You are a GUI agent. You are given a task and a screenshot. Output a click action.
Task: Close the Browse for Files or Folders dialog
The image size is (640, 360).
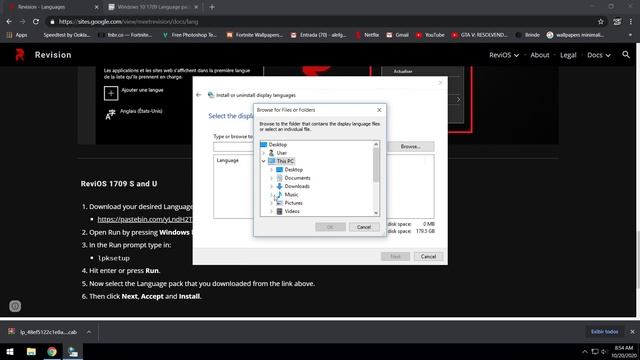click(x=379, y=110)
